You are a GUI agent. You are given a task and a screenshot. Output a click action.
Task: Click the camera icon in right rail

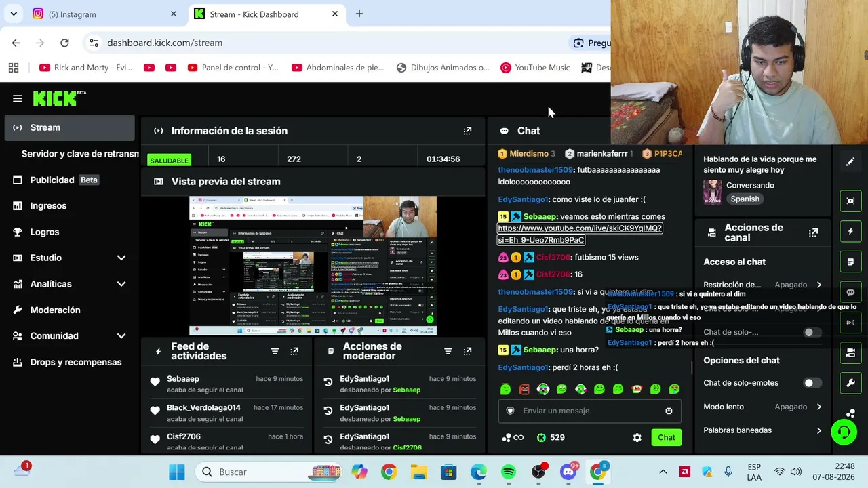pyautogui.click(x=850, y=353)
